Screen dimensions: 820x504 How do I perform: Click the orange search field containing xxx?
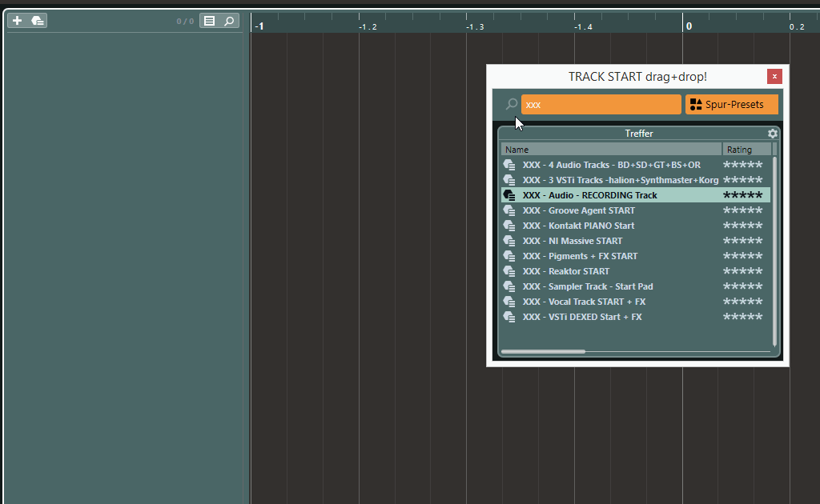(601, 105)
